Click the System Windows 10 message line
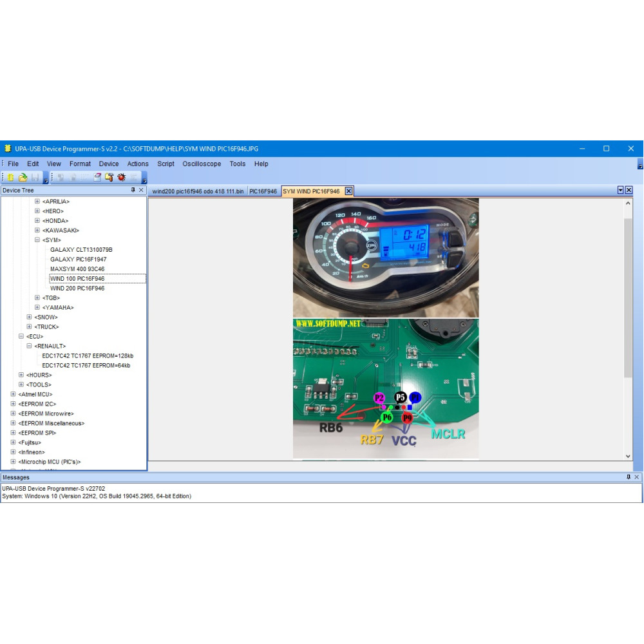 click(x=97, y=496)
